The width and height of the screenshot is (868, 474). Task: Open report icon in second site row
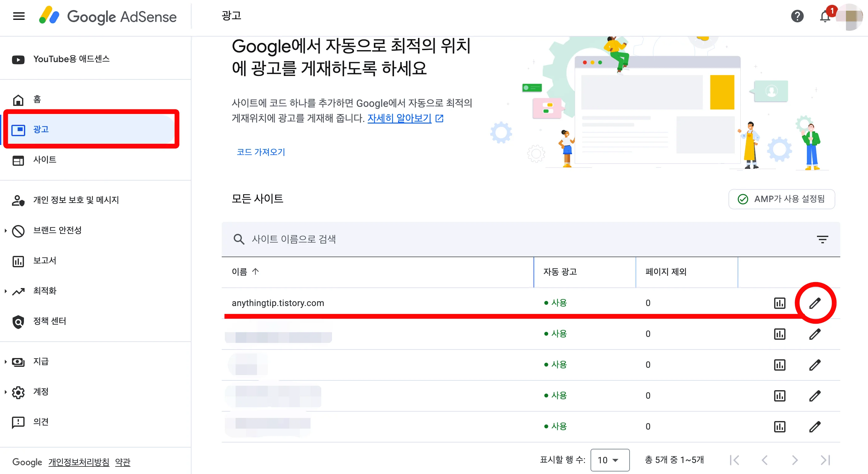(x=780, y=334)
